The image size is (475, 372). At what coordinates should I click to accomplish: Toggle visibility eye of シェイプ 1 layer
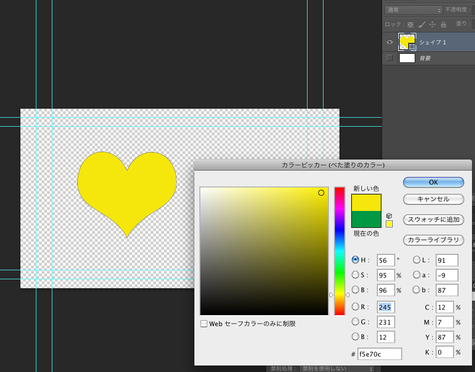[390, 42]
